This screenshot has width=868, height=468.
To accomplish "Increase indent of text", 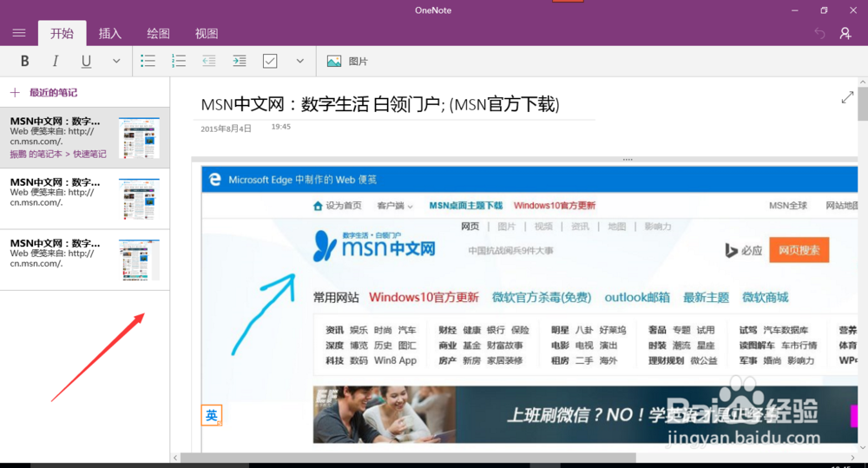I will coord(240,61).
